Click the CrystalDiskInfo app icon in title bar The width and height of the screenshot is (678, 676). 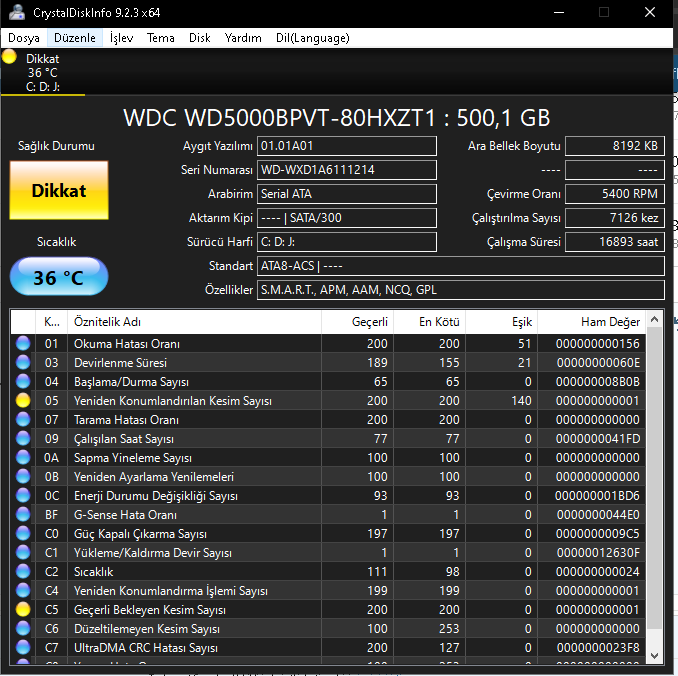point(17,12)
